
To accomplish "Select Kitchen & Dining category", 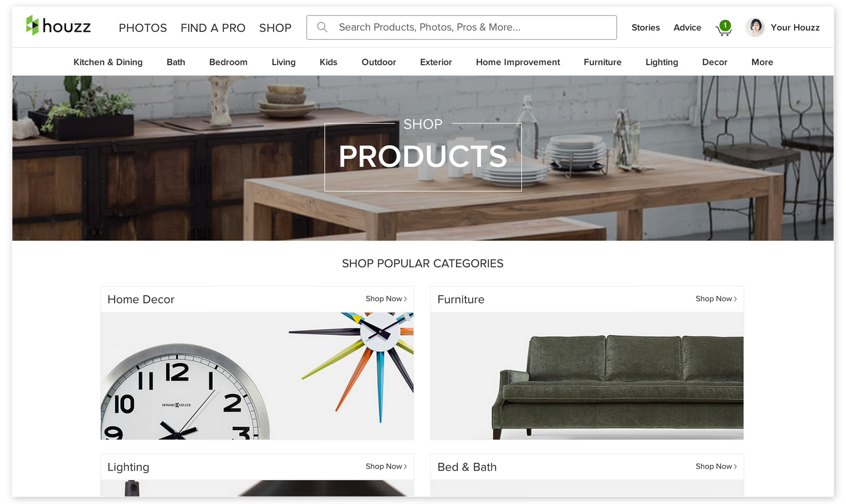I will click(x=108, y=62).
